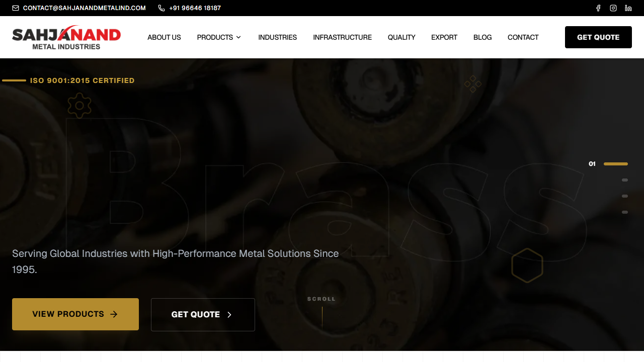Jump to the third slide indicator
The width and height of the screenshot is (644, 362).
[625, 196]
